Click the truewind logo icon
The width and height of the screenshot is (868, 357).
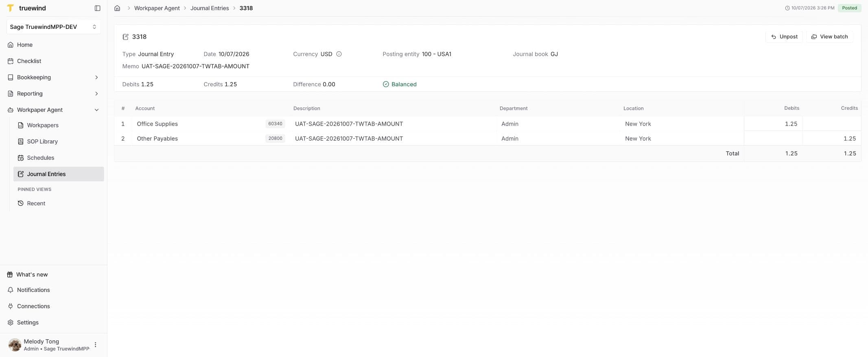coord(11,8)
